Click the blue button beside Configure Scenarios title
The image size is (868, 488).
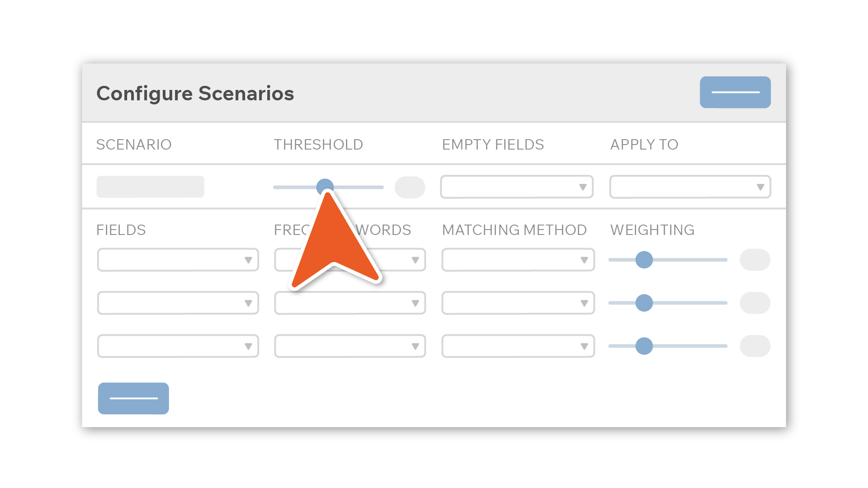[x=735, y=92]
